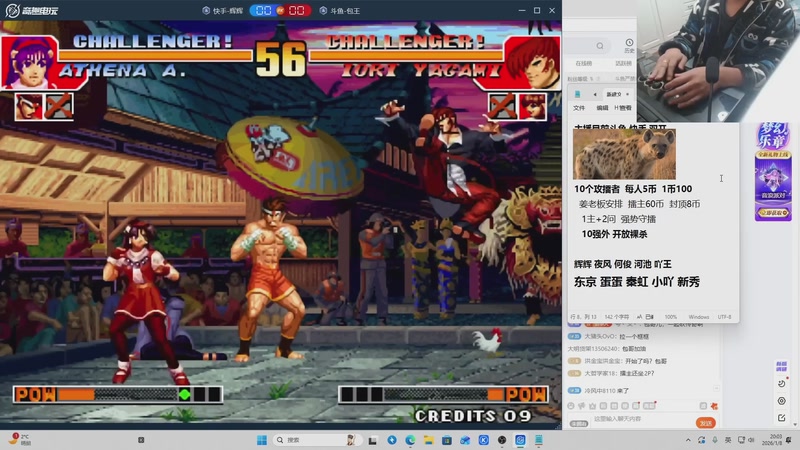
Task: Close the Notepad 新建文 tab
Action: [627, 94]
